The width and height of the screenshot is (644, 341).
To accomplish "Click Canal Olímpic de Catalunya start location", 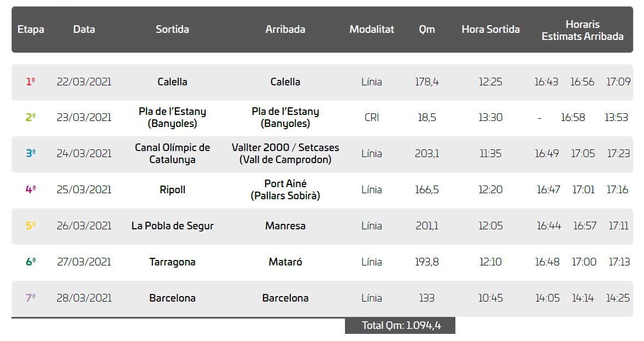I will (172, 154).
